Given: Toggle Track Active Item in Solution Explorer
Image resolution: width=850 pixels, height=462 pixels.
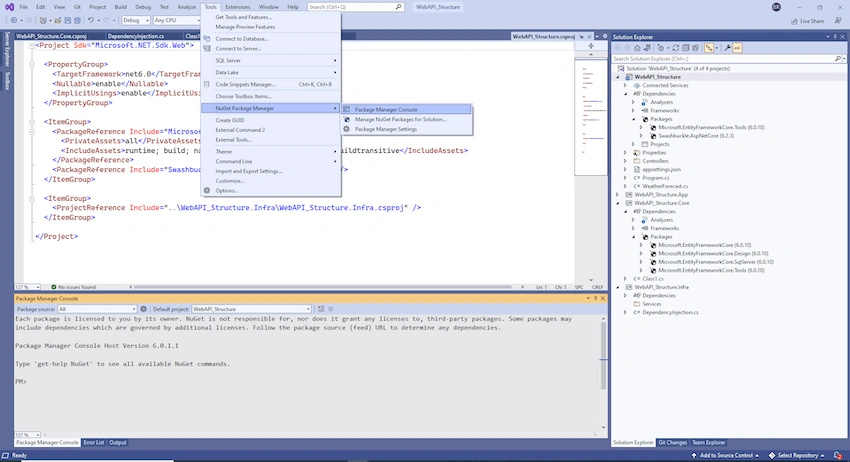Looking at the screenshot, I should (709, 48).
